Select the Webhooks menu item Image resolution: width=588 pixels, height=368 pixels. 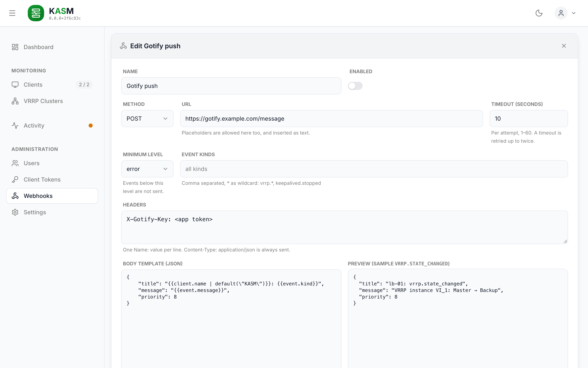pos(52,196)
